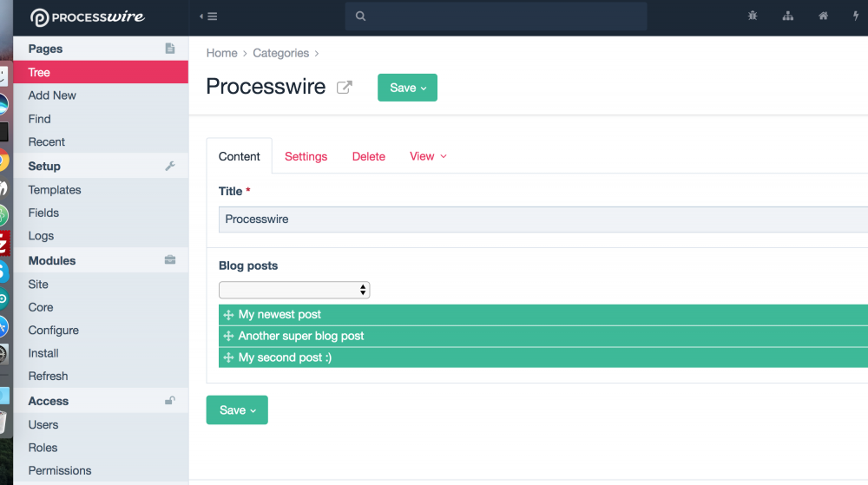This screenshot has height=485, width=868.
Task: Click the debug bug icon in top bar
Action: pyautogui.click(x=753, y=16)
